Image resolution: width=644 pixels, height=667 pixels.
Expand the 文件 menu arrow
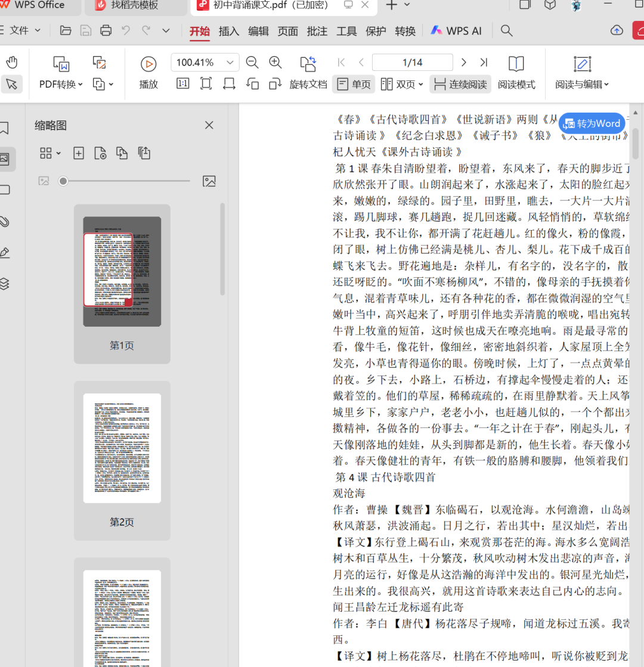(38, 30)
